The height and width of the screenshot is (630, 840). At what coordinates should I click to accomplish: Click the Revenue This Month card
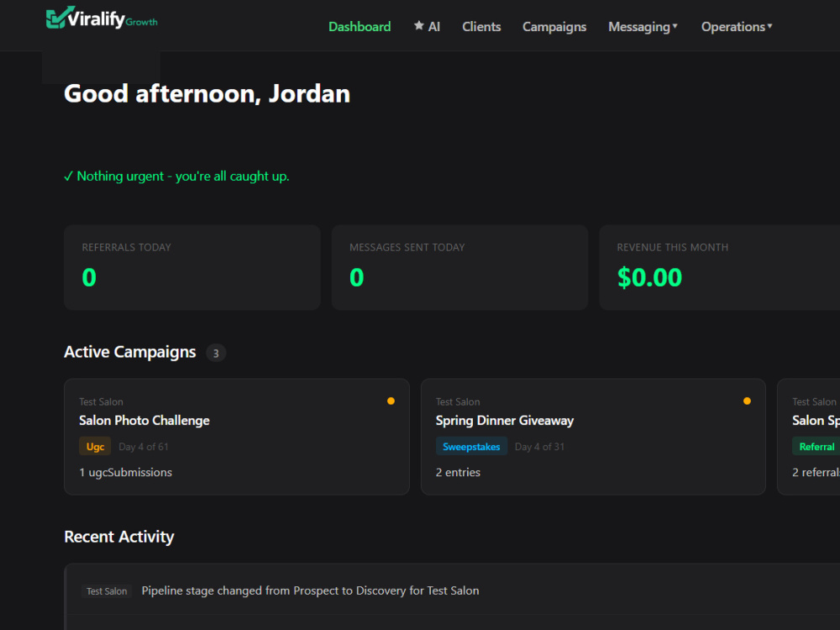pos(720,267)
